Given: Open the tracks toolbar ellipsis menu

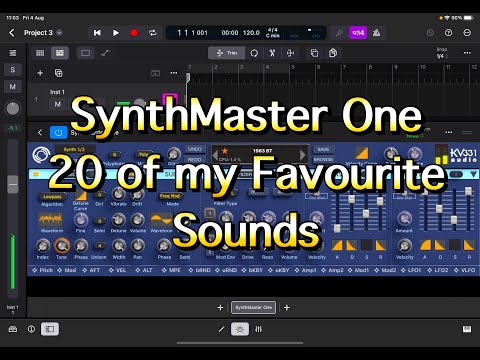Looking at the screenshot, I should 467,53.
